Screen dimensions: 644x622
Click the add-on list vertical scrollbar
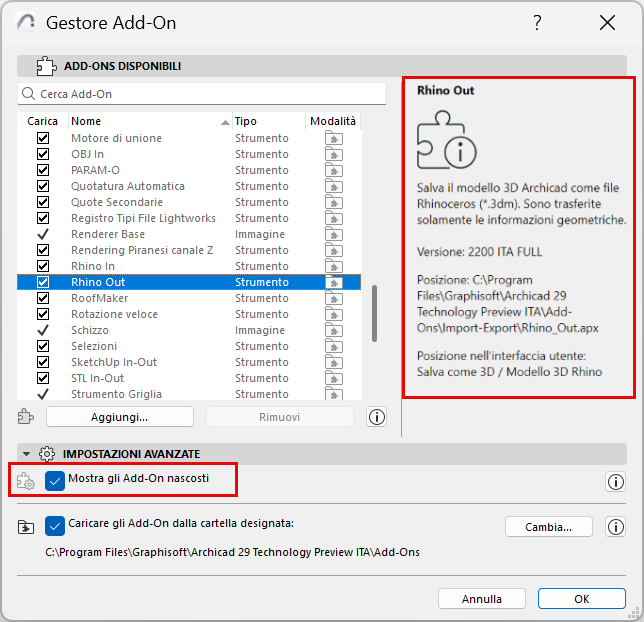[x=374, y=313]
